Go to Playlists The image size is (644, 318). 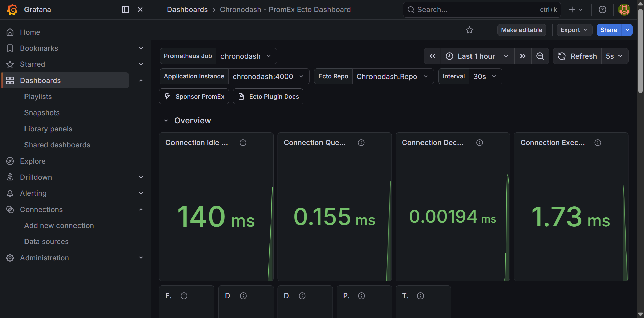coord(38,97)
